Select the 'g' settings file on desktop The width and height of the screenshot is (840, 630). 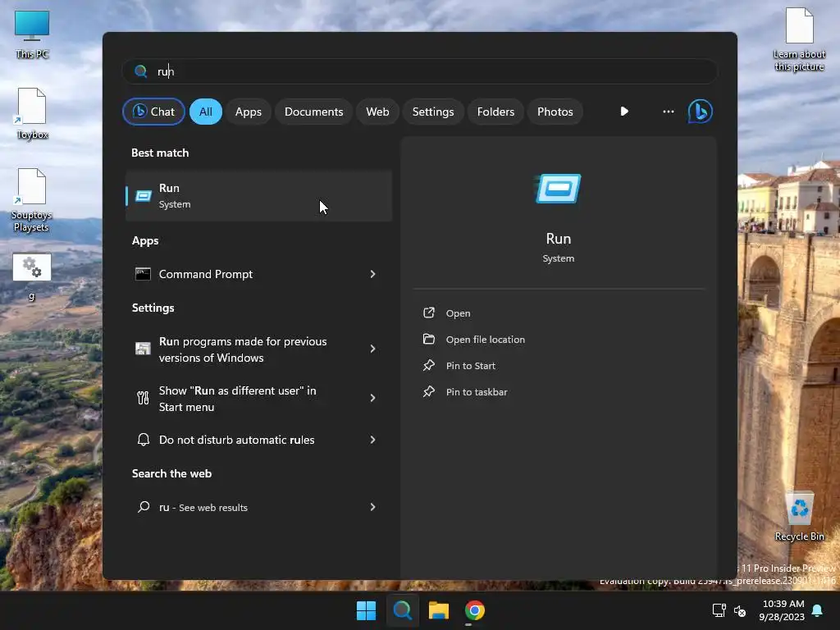coord(32,276)
